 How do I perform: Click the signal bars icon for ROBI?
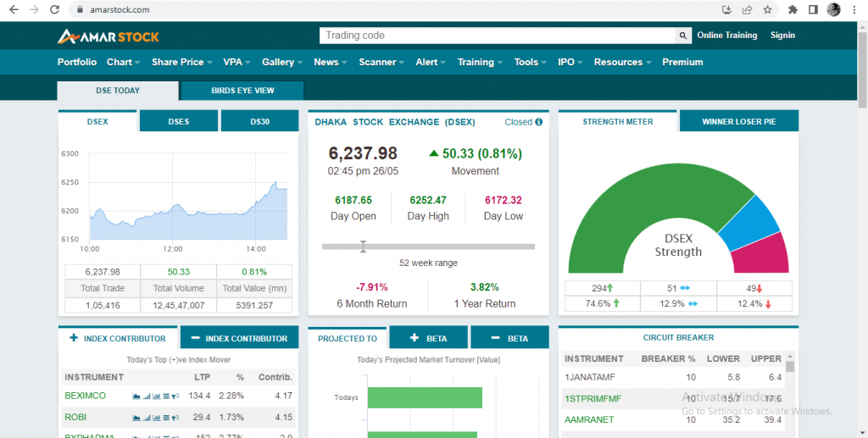[x=147, y=418]
